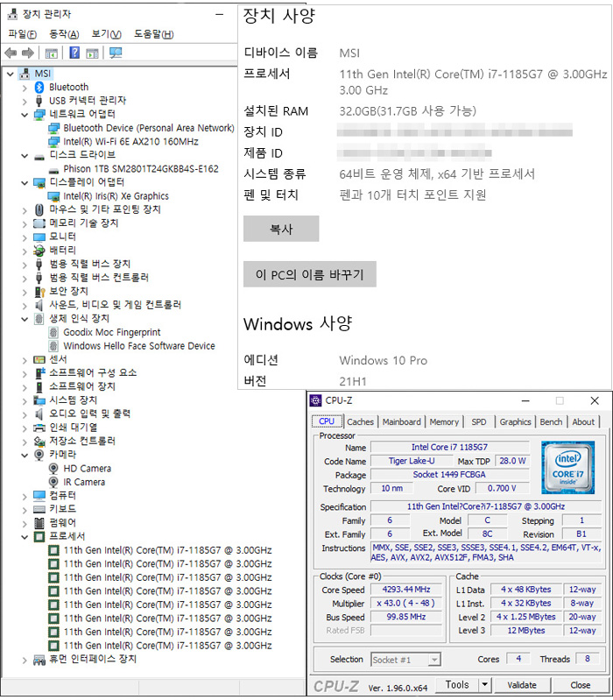This screenshot has height=700, width=613.
Task: Select the Intel Iris Xe Graphics icon
Action: (x=53, y=196)
